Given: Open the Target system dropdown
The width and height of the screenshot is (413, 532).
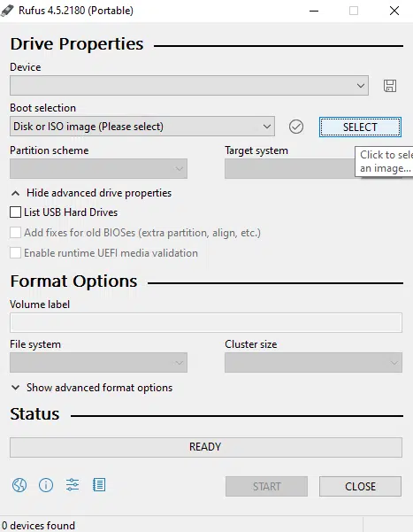Looking at the screenshot, I should point(290,168).
